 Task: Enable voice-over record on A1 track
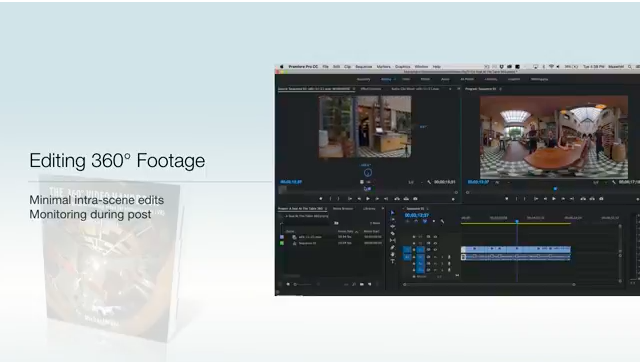[x=449, y=257]
